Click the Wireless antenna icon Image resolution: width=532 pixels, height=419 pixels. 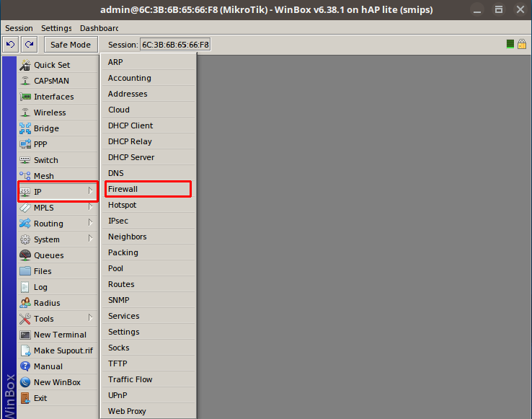click(x=25, y=113)
